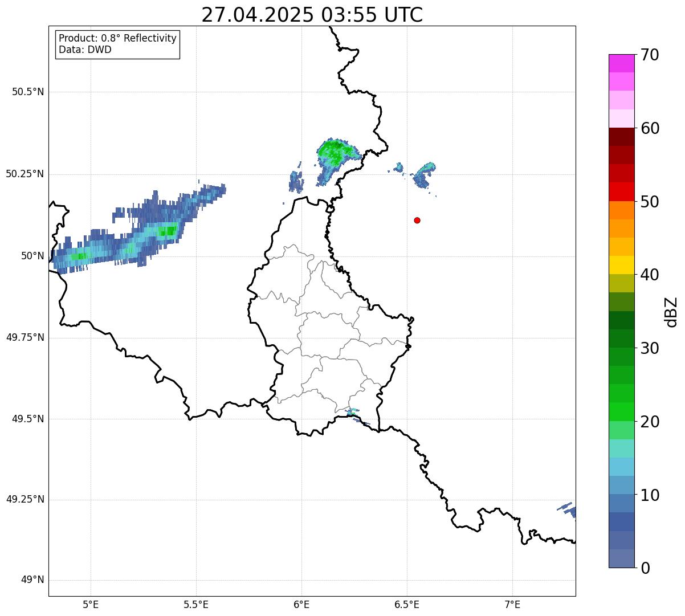Screen dimensions: 685x616
Task: Click the green radar echo north of Luxembourg
Action: click(x=337, y=157)
